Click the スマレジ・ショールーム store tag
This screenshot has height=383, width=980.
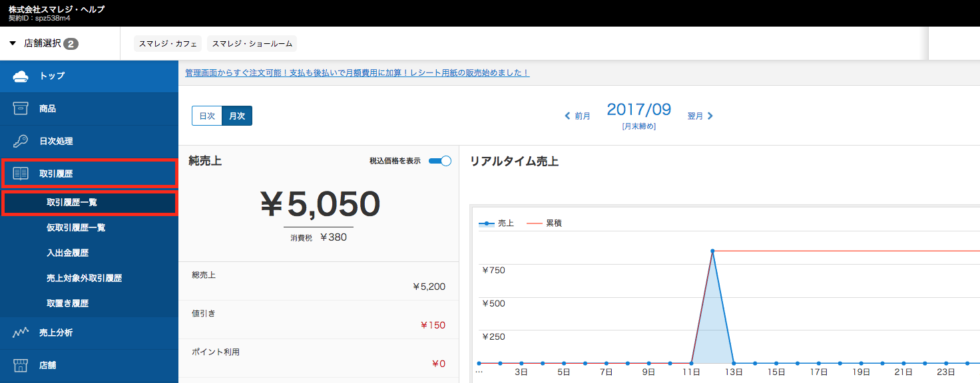pos(252,44)
